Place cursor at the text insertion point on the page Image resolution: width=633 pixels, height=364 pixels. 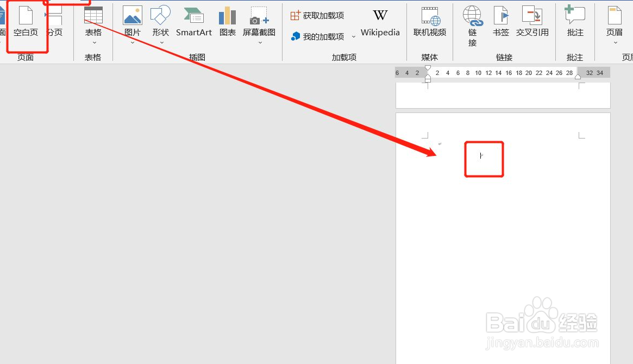481,155
